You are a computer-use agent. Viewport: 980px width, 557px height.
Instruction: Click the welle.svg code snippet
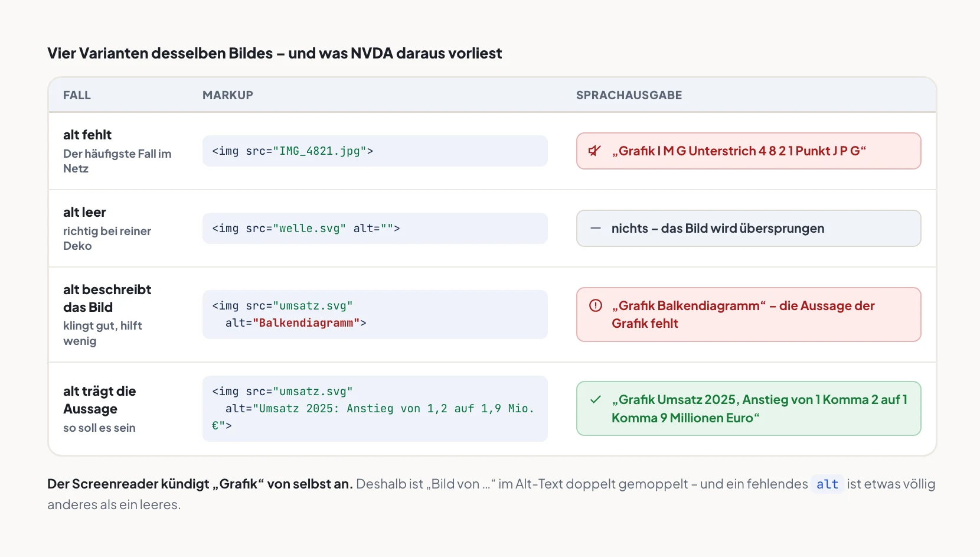pos(375,229)
